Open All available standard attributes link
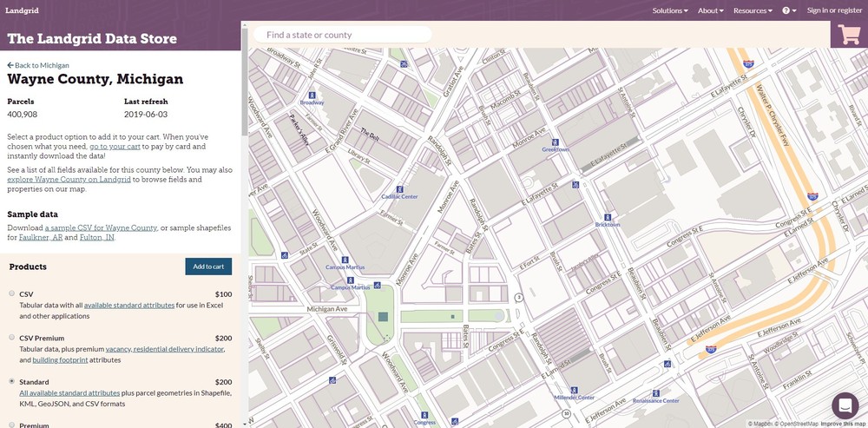 click(x=69, y=393)
